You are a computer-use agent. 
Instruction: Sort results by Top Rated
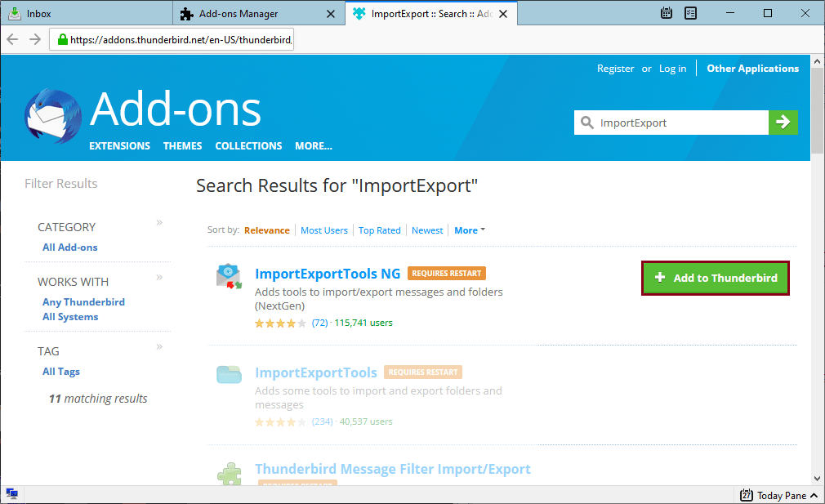pyautogui.click(x=379, y=230)
